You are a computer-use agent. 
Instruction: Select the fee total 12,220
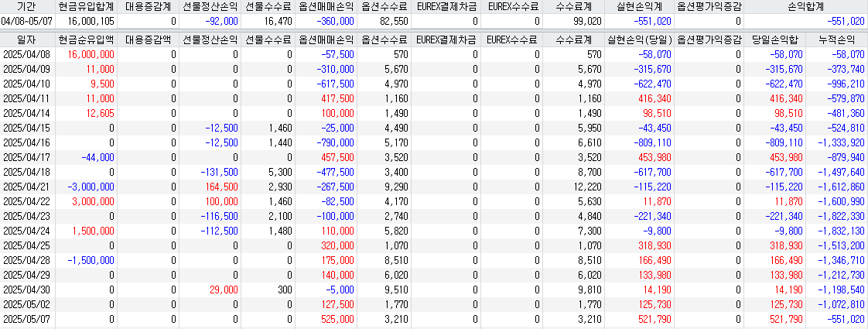coord(587,187)
